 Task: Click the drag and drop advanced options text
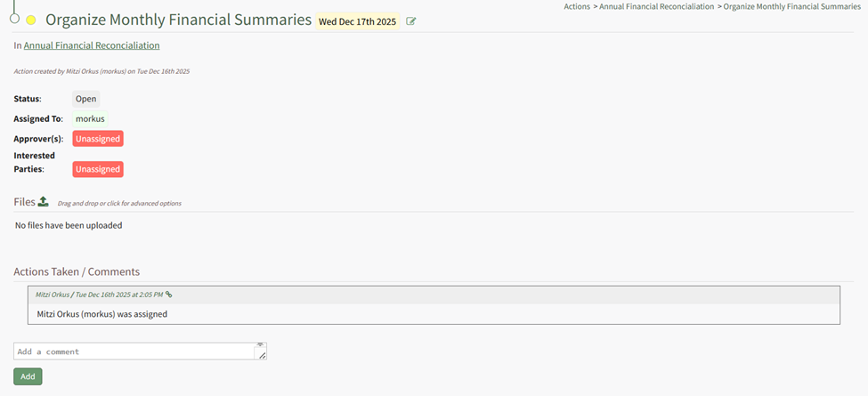(119, 204)
